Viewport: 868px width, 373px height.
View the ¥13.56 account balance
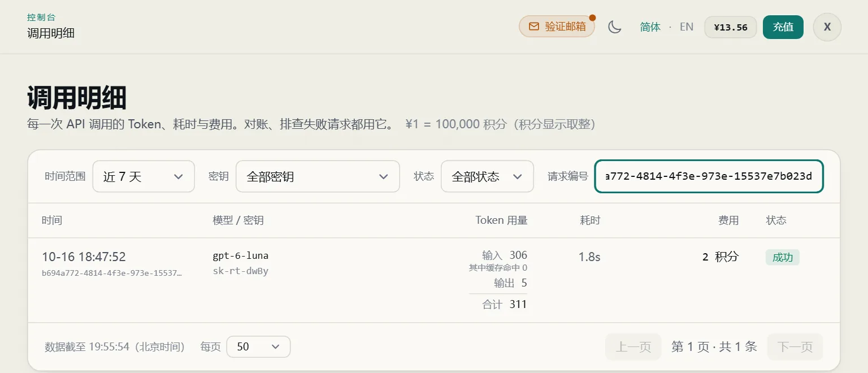(x=731, y=27)
